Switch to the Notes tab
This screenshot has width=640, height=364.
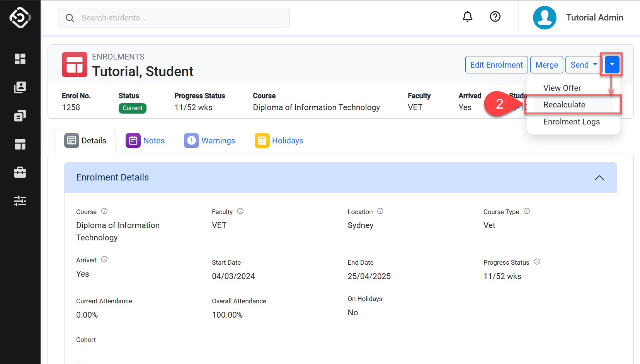point(145,141)
